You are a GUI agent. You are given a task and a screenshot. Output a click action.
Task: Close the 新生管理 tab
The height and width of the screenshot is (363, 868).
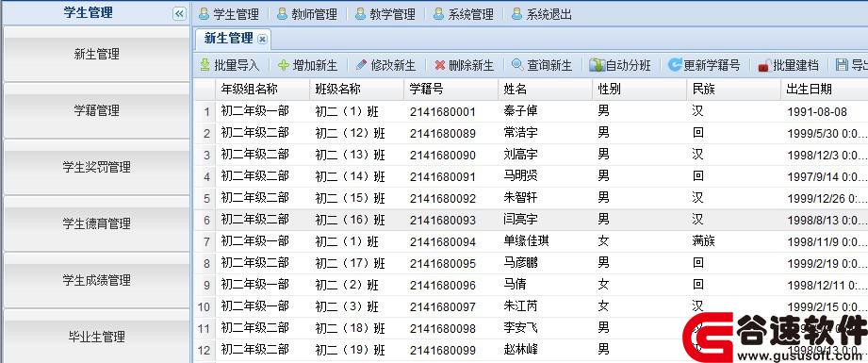point(262,39)
